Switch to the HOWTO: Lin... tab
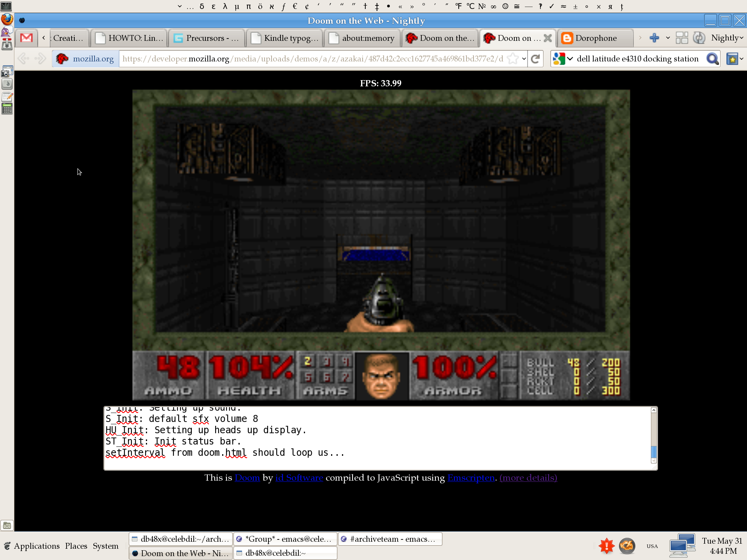The width and height of the screenshot is (747, 560). (129, 38)
